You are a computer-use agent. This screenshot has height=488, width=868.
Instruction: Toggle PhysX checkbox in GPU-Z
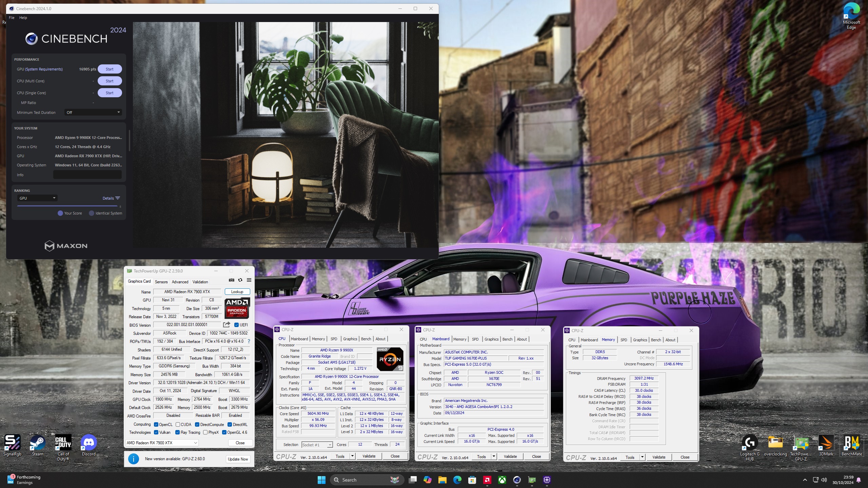coord(205,432)
